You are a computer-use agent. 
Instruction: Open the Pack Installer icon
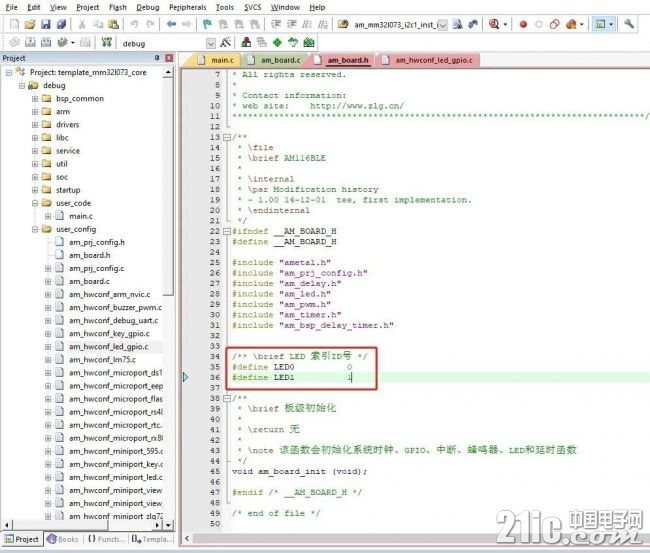pos(309,42)
